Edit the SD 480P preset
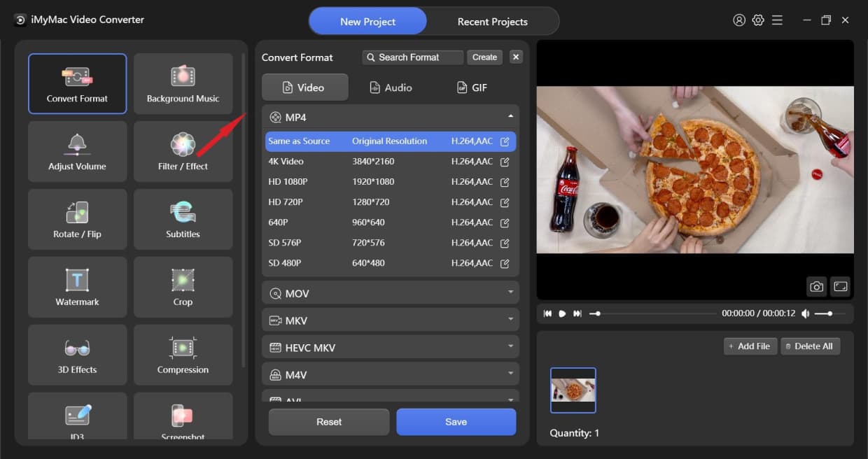This screenshot has width=868, height=459. (x=505, y=263)
